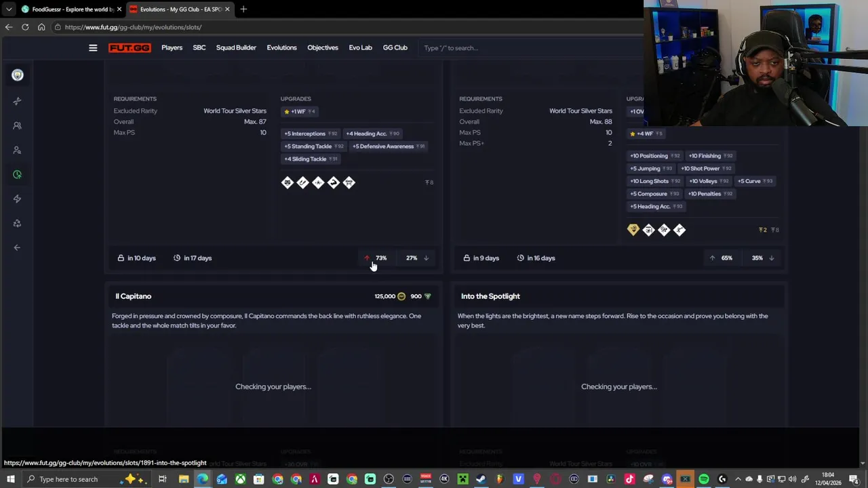
Task: Open a new browser tab with plus
Action: 243,9
